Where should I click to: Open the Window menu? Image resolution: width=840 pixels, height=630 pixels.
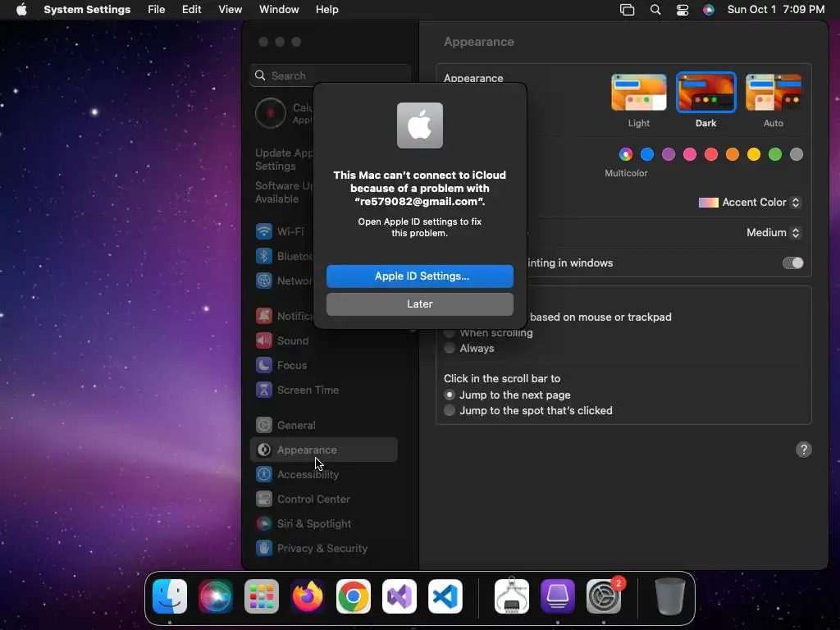pos(279,10)
